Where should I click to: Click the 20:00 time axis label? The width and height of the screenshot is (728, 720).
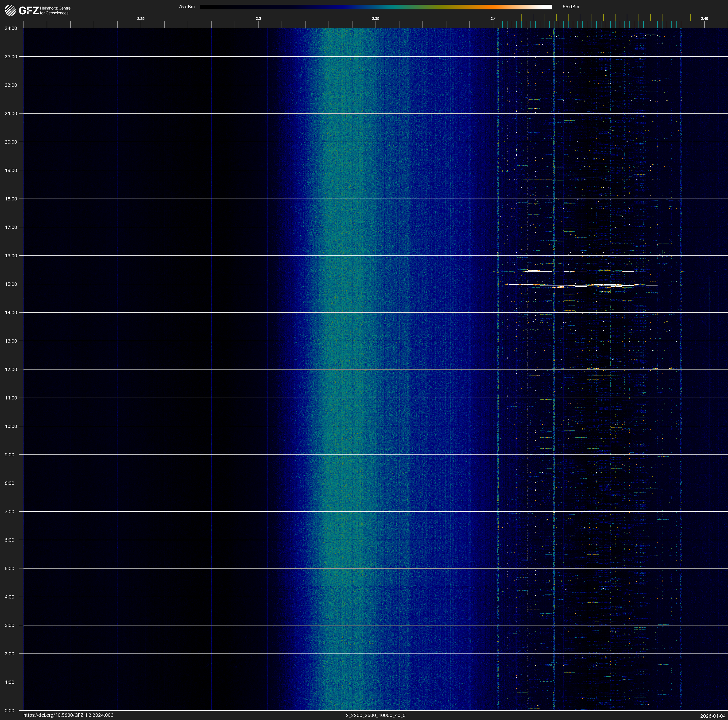[11, 142]
